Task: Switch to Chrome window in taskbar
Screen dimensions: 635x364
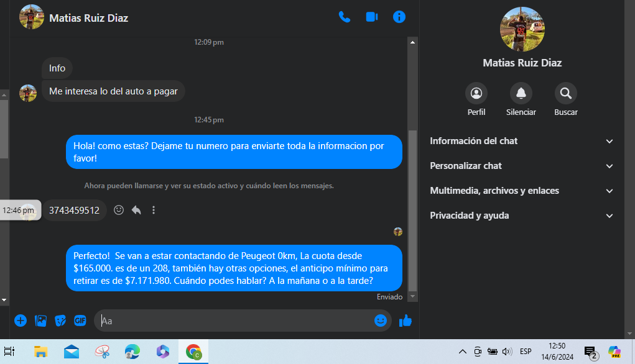Action: click(193, 352)
